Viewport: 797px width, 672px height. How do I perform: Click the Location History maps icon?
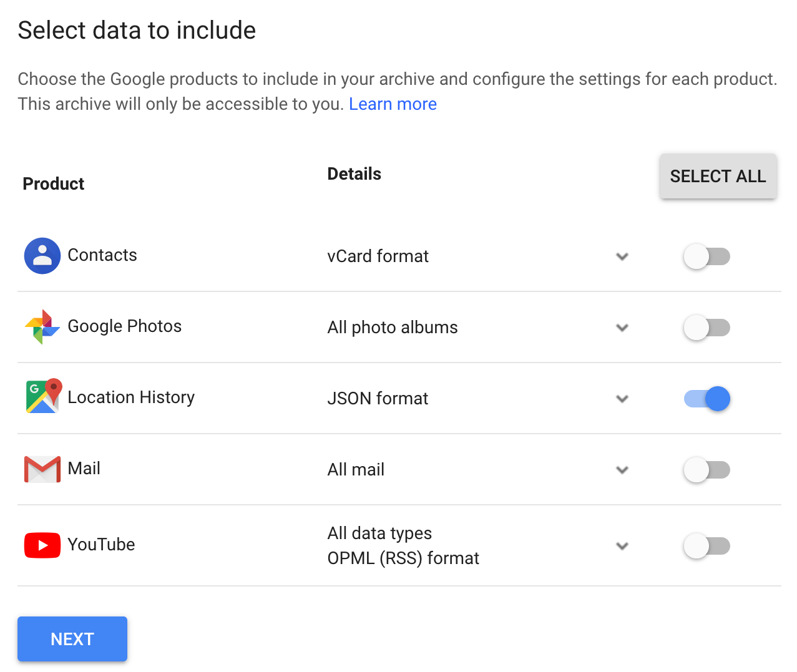tap(43, 396)
